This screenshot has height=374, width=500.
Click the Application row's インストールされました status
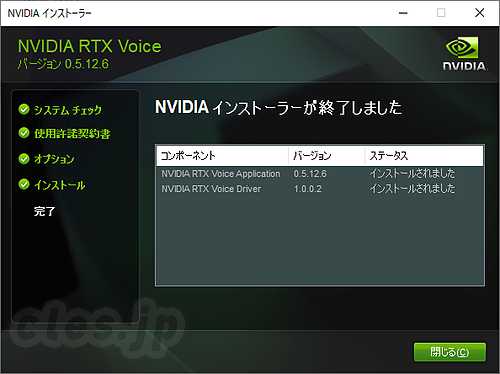coord(412,173)
